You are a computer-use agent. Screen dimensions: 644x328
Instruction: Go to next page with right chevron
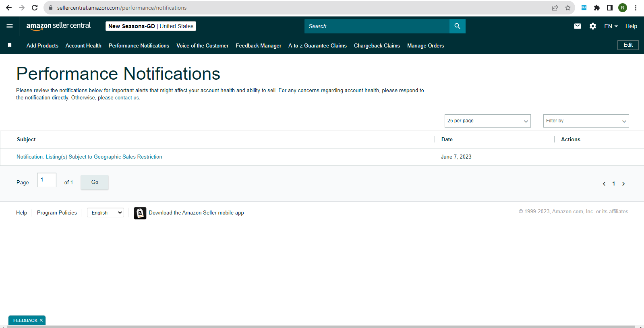coord(623,184)
